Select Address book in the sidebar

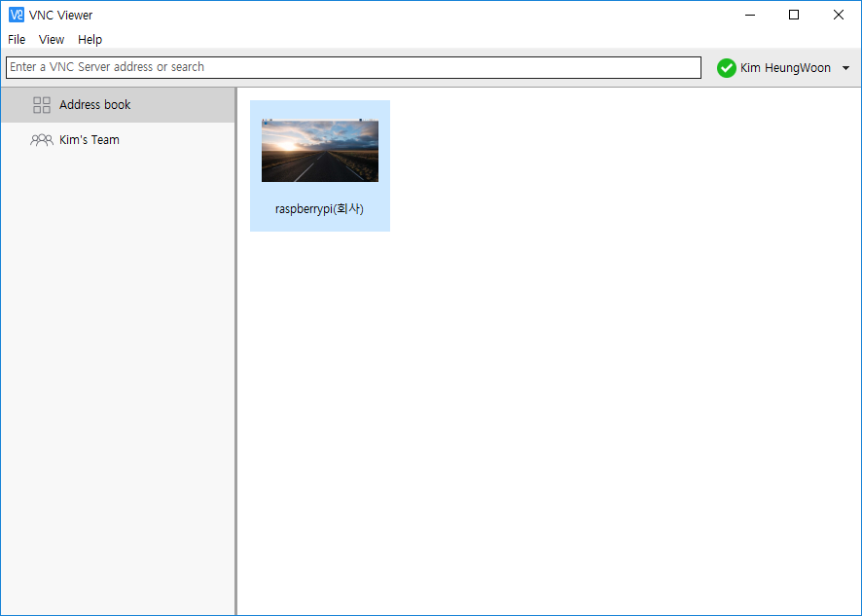pyautogui.click(x=118, y=104)
